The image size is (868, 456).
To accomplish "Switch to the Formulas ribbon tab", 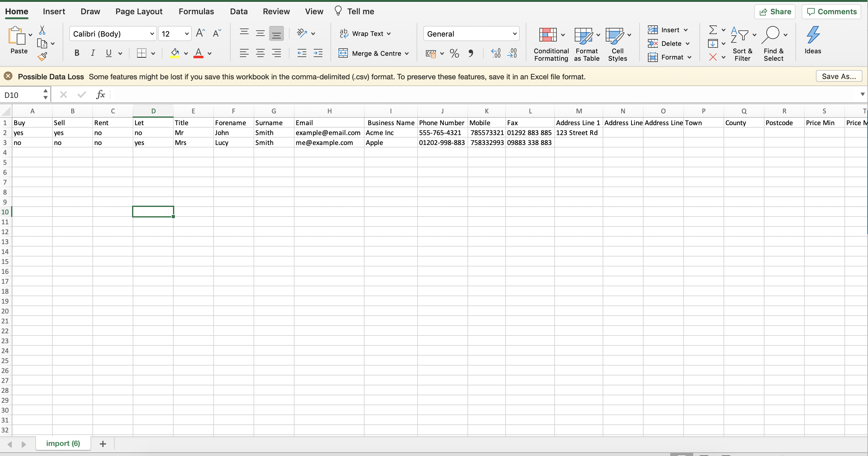I will tap(196, 11).
